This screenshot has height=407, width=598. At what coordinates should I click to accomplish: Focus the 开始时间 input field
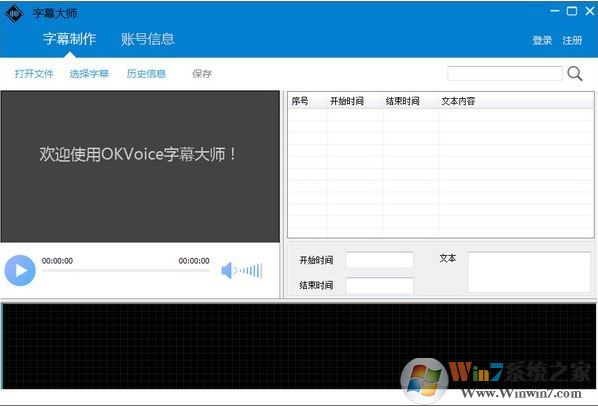(x=380, y=260)
